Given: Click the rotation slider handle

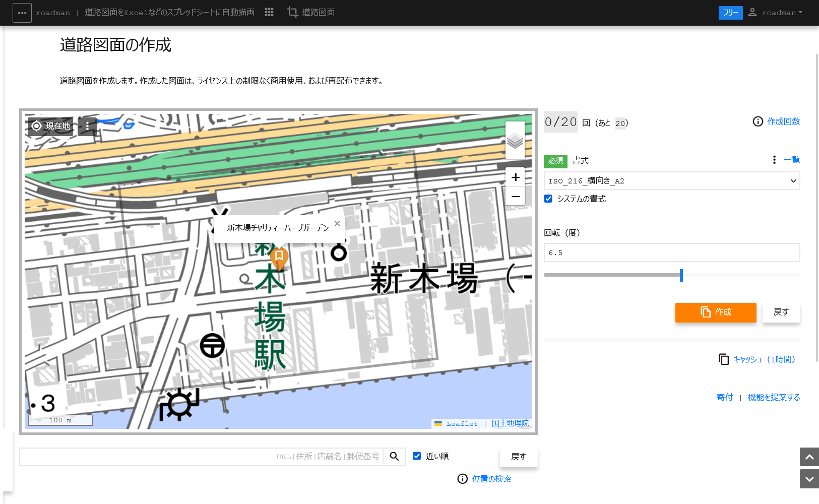Looking at the screenshot, I should [681, 275].
